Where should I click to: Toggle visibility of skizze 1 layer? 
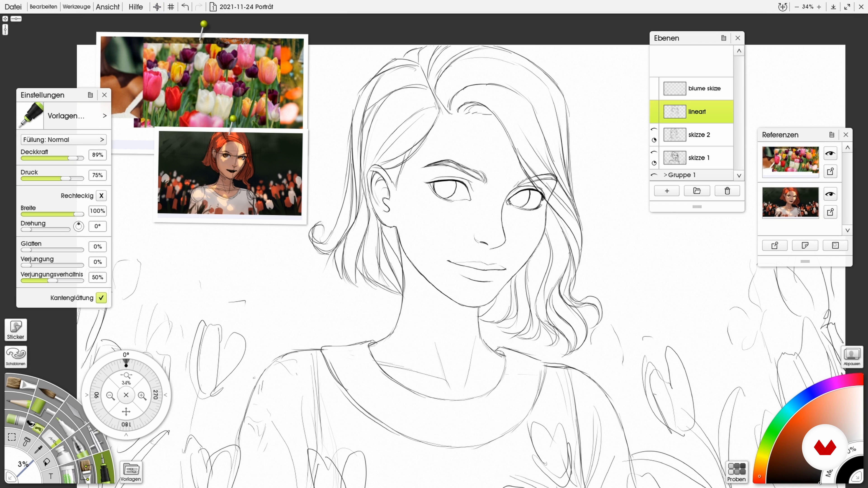click(x=654, y=152)
